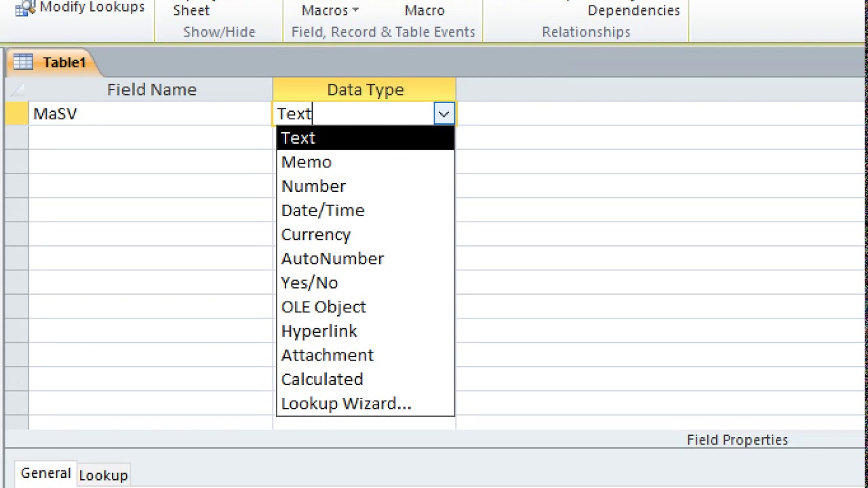Open Lookup Wizard... option
The width and height of the screenshot is (868, 488).
pos(366,403)
